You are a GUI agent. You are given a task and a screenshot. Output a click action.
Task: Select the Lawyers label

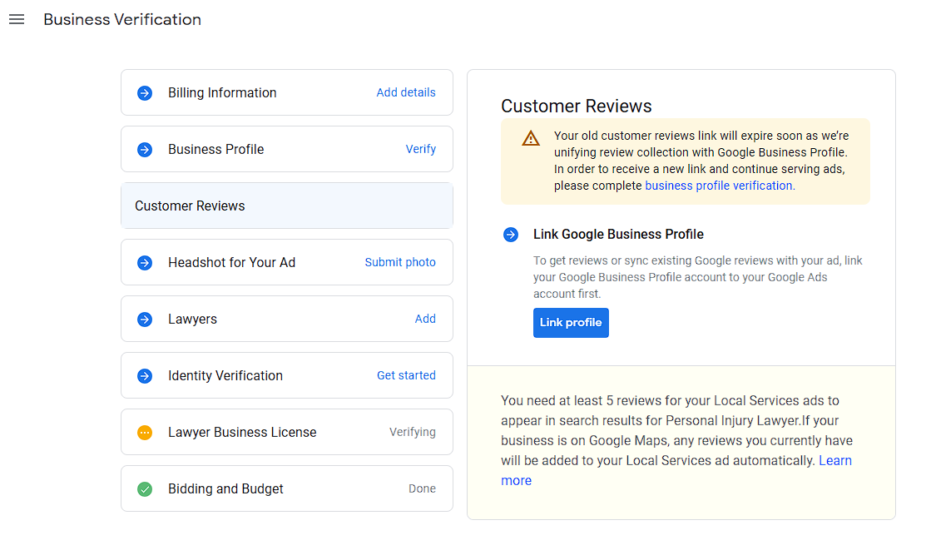(x=192, y=320)
